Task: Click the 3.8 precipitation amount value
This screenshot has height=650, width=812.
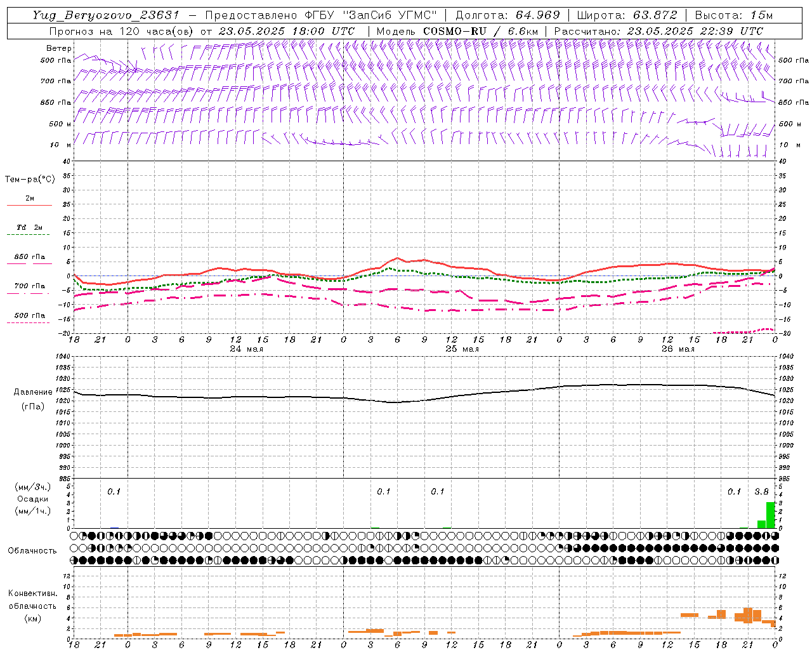Action: (x=761, y=491)
